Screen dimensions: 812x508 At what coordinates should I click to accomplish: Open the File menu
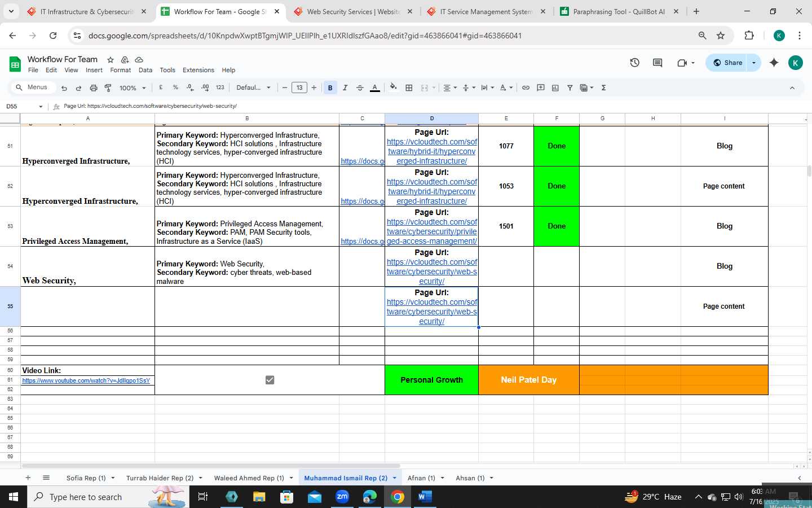click(x=33, y=70)
